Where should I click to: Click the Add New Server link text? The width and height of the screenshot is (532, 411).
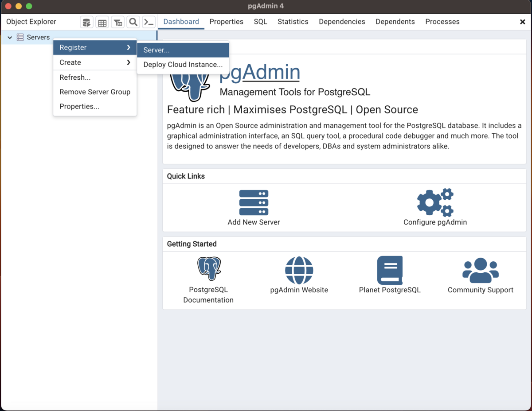tap(254, 222)
